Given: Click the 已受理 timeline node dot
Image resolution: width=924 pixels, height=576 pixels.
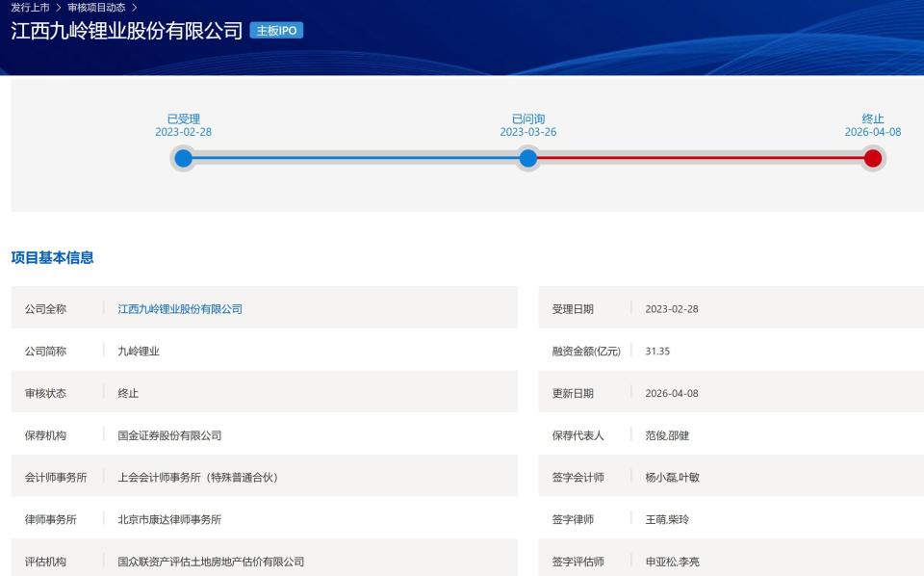Looking at the screenshot, I should point(184,158).
